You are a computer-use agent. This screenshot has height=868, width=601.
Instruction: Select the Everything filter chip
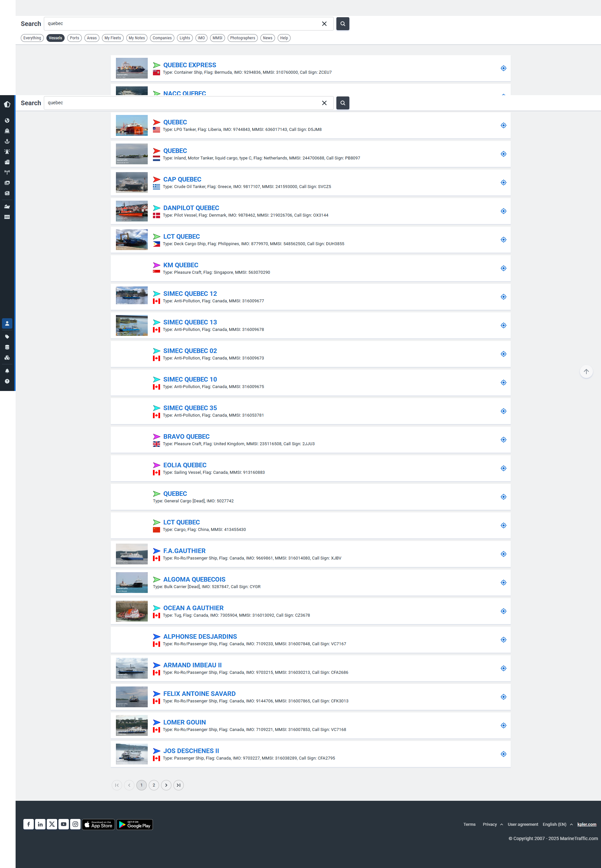pyautogui.click(x=32, y=38)
